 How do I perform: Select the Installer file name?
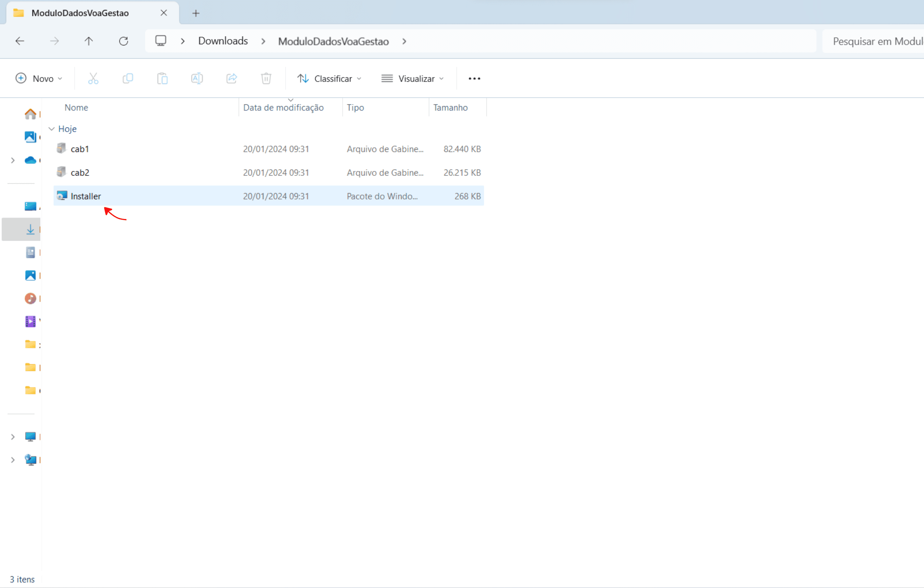(x=86, y=196)
